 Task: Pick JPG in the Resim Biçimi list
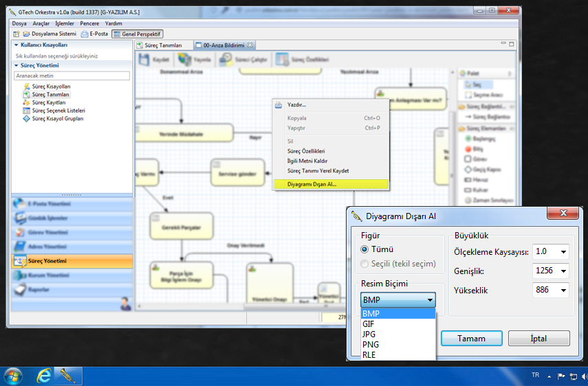click(x=369, y=334)
